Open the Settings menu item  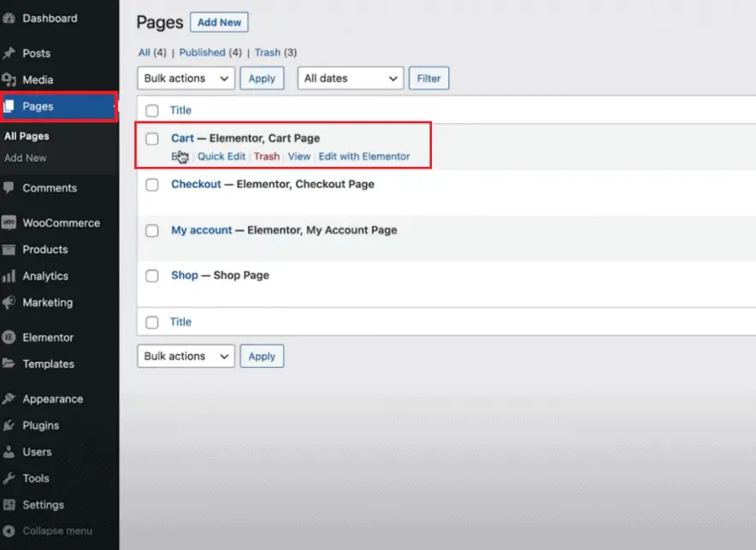click(x=43, y=505)
